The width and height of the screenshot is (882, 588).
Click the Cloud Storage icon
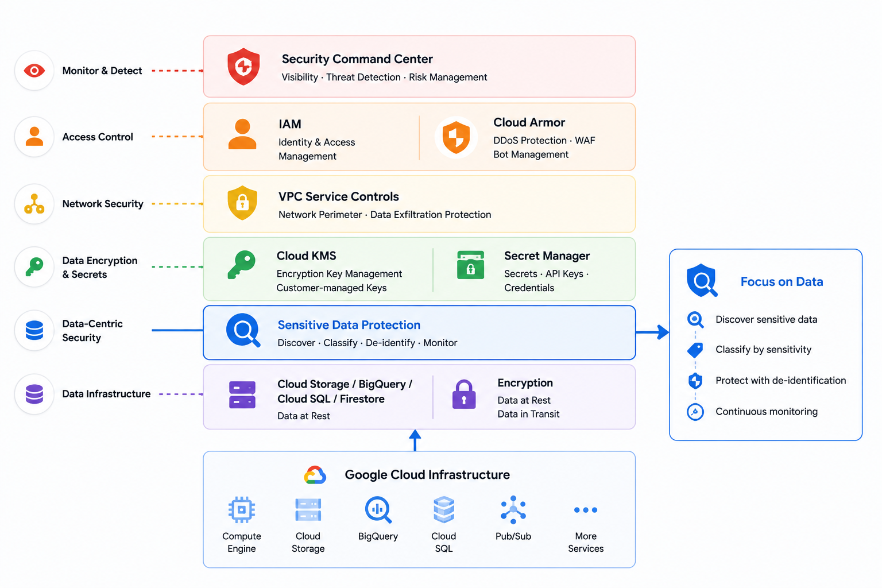pos(308,509)
